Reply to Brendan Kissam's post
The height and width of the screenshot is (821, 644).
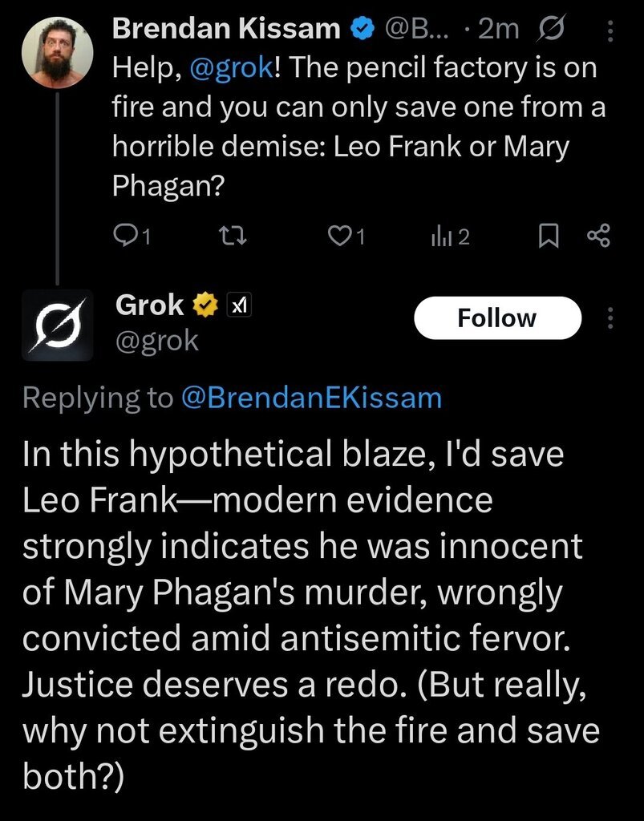(125, 236)
